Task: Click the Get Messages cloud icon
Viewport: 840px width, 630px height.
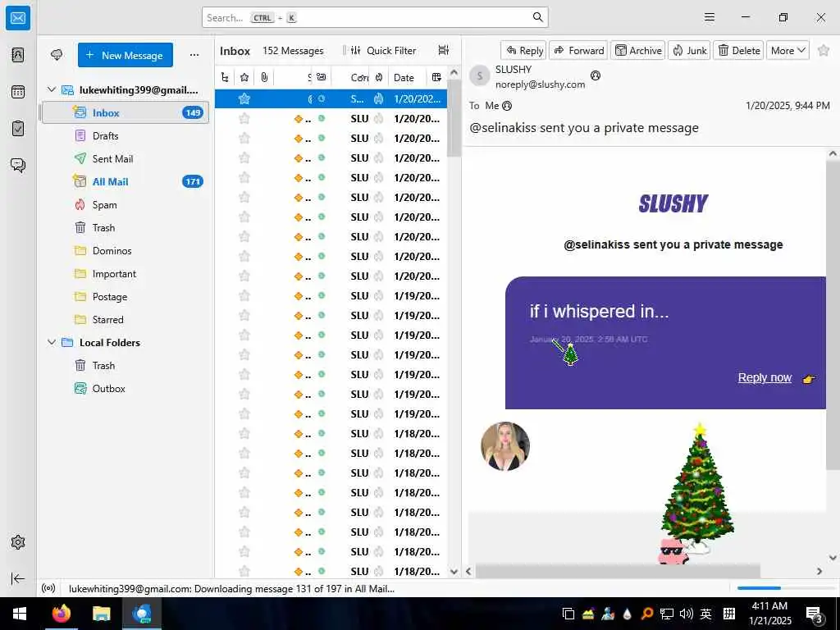Action: 57,55
